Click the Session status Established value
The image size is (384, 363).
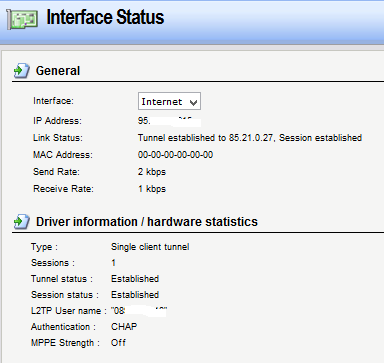pos(135,295)
